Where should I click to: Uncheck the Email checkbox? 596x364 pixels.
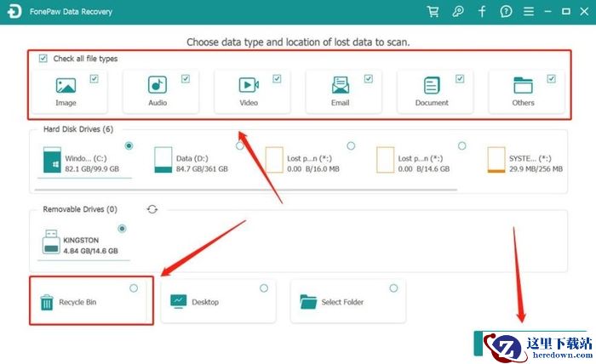click(369, 78)
